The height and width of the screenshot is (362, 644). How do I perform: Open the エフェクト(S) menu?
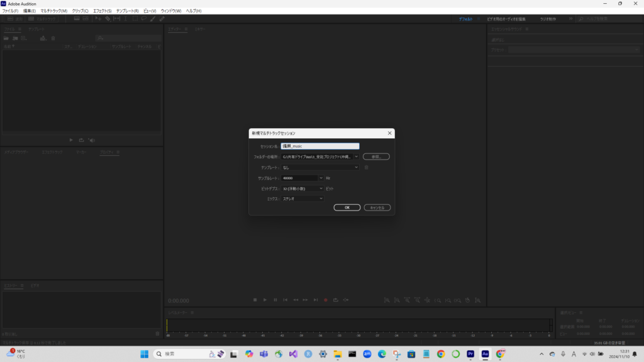[x=102, y=11]
